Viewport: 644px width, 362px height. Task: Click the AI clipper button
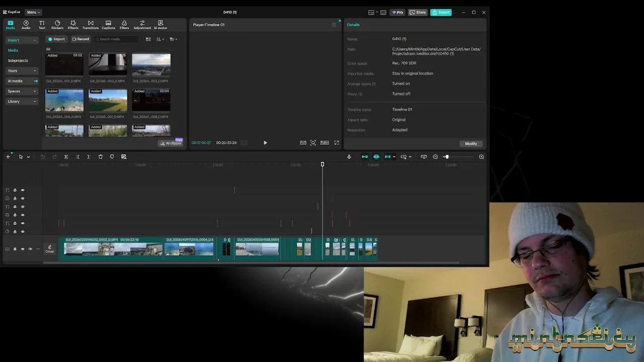[x=171, y=143]
